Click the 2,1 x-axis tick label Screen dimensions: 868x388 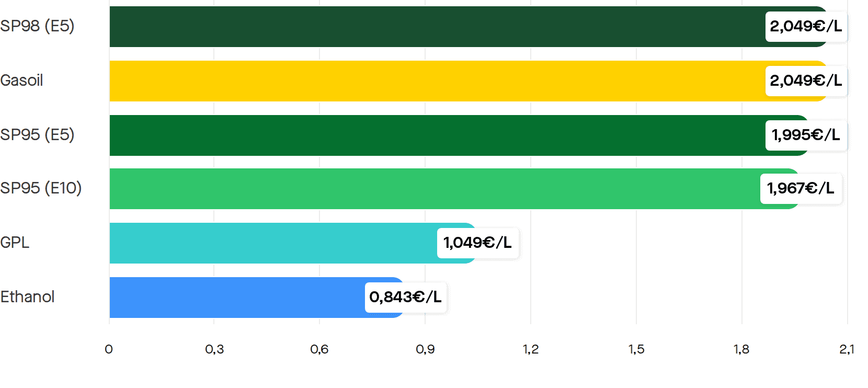[x=847, y=349]
